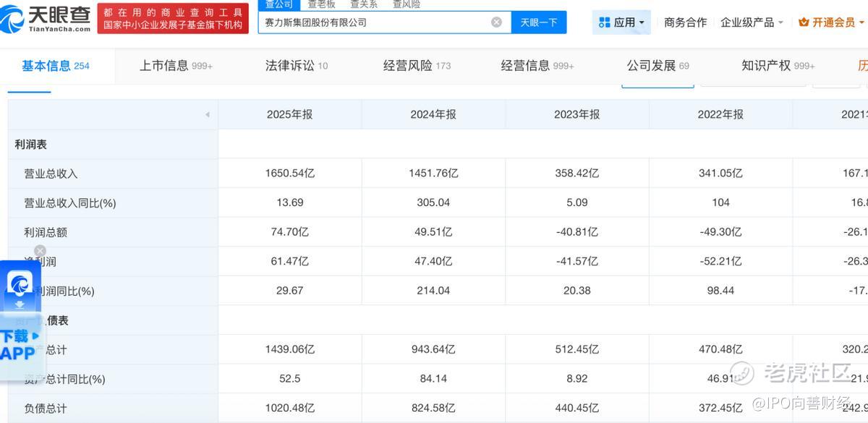Switch to the 经营风险 tab
The image size is (868, 423).
tap(417, 66)
